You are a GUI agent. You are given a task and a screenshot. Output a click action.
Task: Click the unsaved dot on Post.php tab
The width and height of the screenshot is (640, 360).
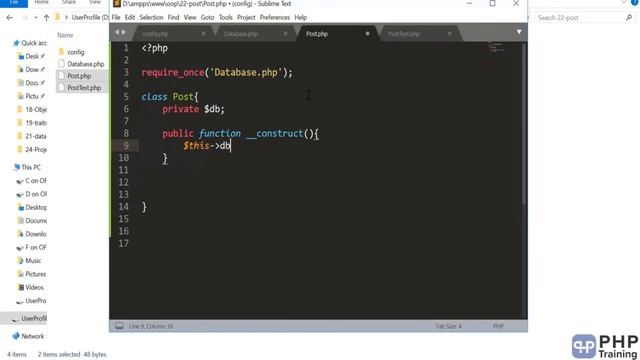(367, 33)
